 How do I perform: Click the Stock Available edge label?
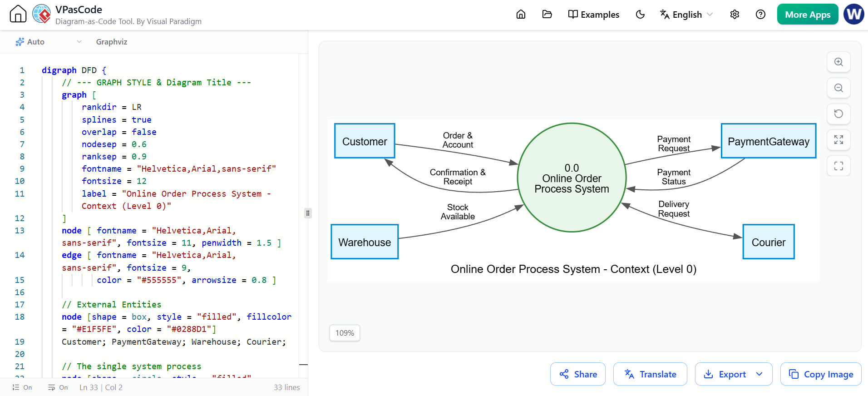[458, 212]
